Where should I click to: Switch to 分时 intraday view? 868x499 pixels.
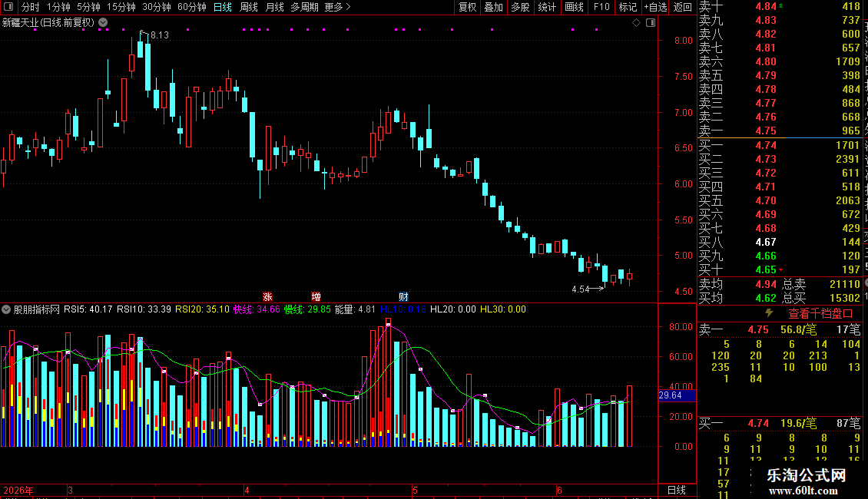point(30,7)
